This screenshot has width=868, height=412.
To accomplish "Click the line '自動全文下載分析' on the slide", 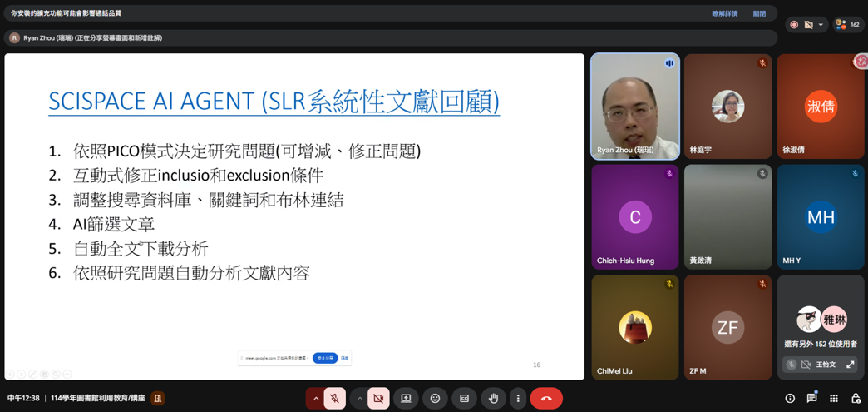I will point(141,249).
